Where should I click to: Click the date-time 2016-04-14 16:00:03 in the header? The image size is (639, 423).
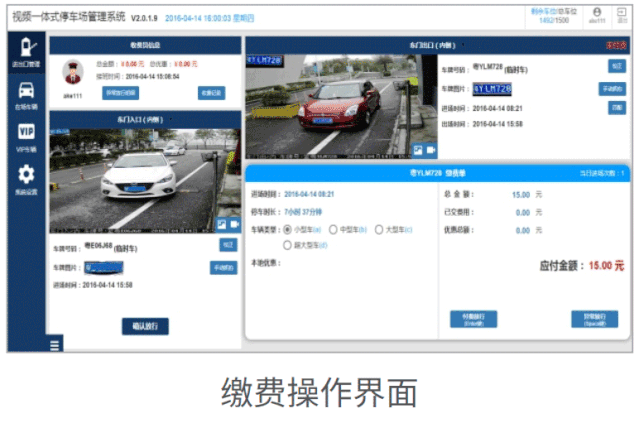tap(209, 18)
